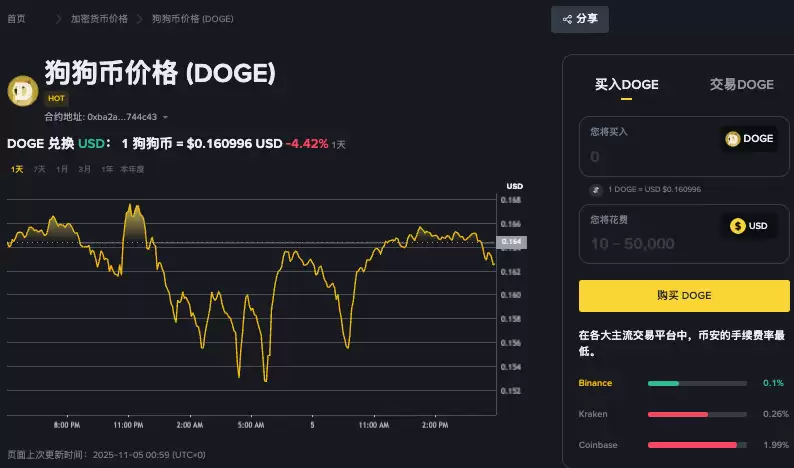
Task: Go to 加密货币价格 breadcrumb link
Action: [x=99, y=19]
